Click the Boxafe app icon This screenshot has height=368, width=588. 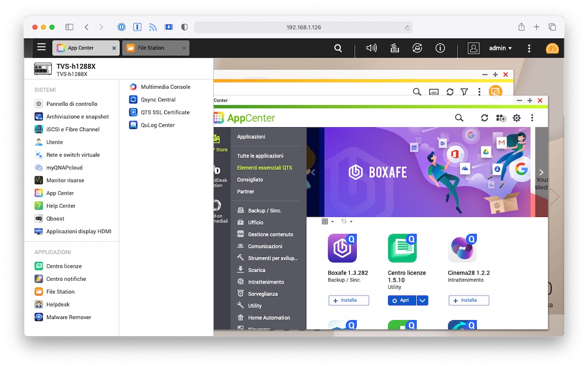342,248
